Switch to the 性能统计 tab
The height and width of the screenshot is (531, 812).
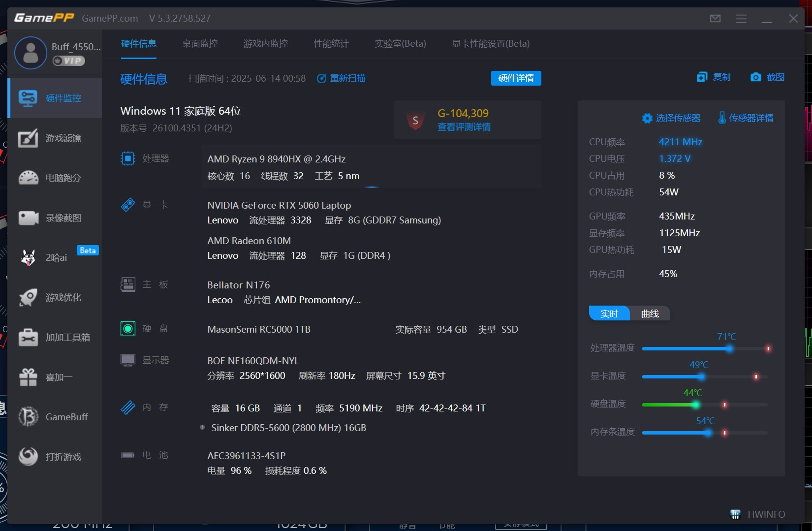click(x=331, y=44)
